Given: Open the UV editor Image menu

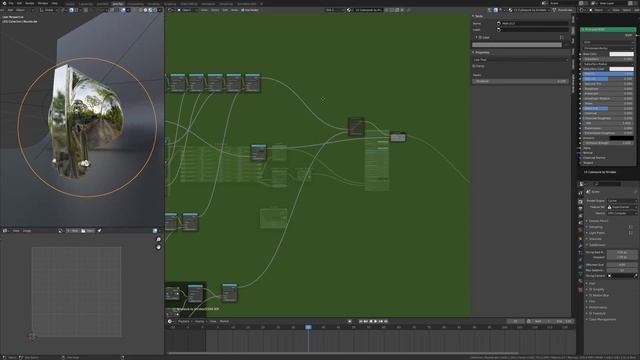Looking at the screenshot, I should (27, 231).
